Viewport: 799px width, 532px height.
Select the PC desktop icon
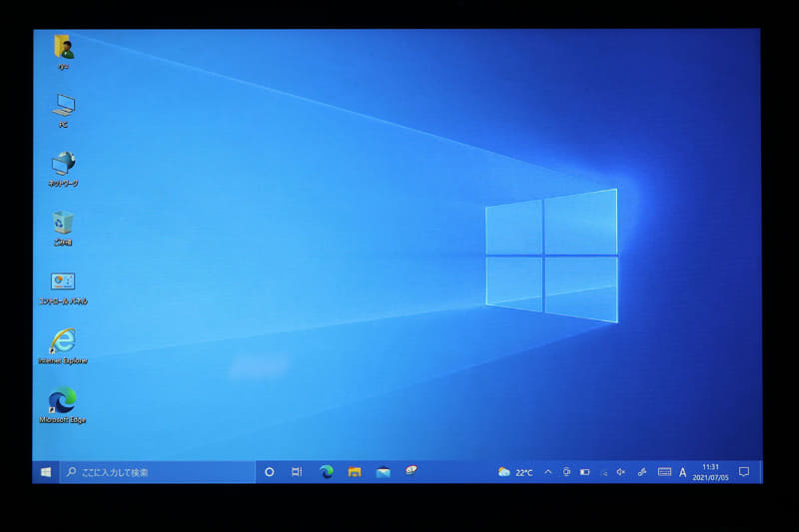click(63, 111)
